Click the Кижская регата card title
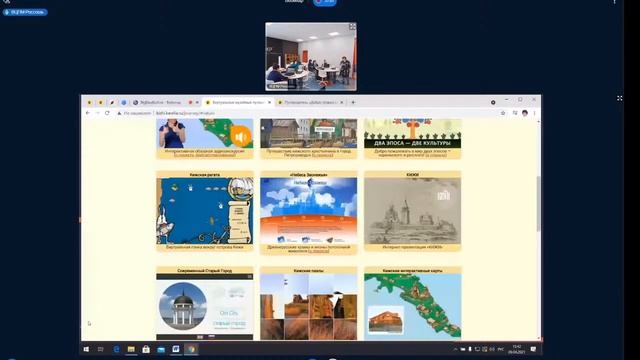The image size is (640, 360). [x=204, y=175]
